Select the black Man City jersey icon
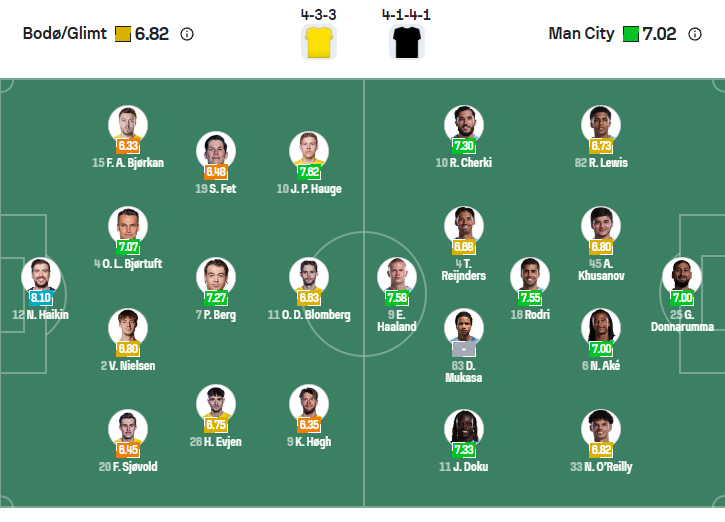 click(x=406, y=42)
